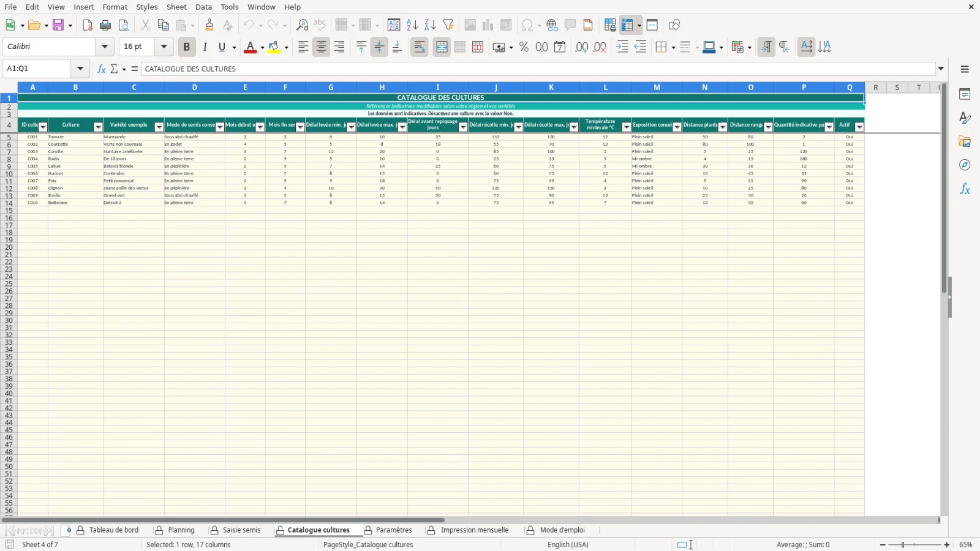Toggle Bold formatting

pos(187,47)
